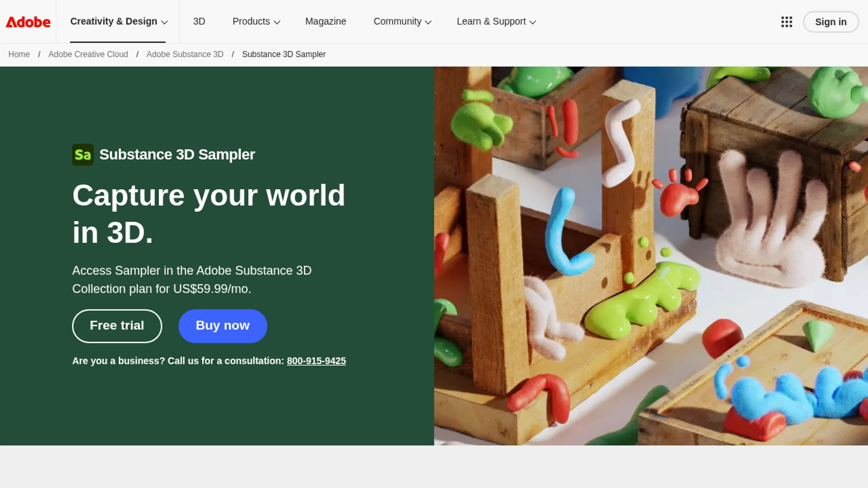Click the Buy now button
Viewport: 868px width, 488px height.
[x=223, y=326]
